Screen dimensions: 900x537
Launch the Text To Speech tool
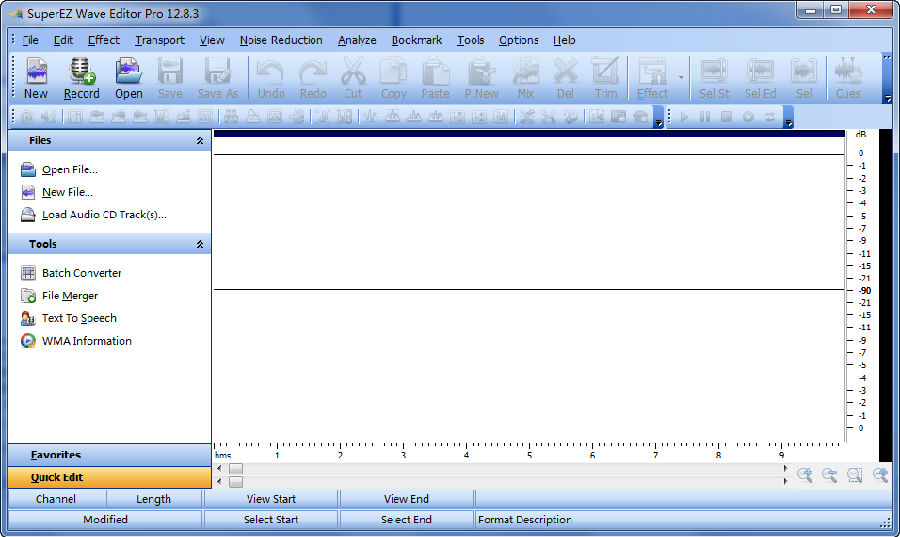(79, 318)
